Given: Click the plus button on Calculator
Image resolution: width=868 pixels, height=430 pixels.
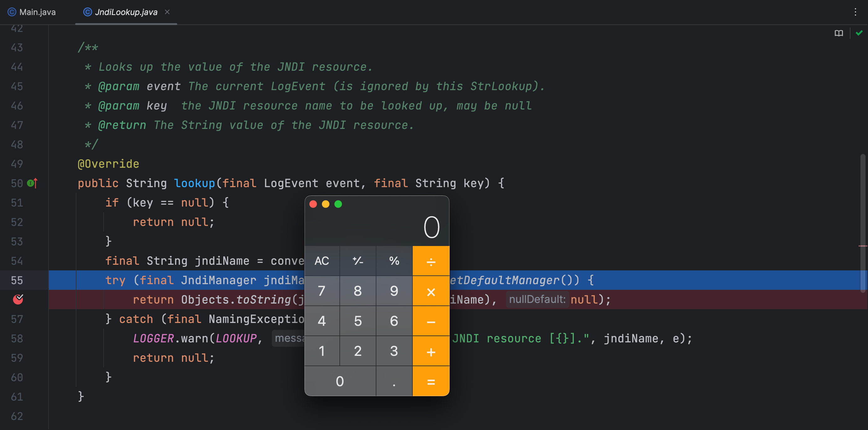Looking at the screenshot, I should coord(431,351).
